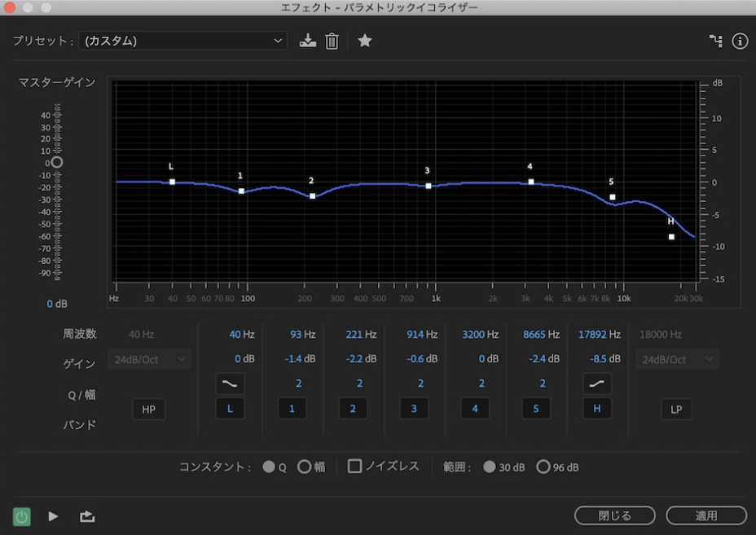Select the コンスタント Q radio button
Viewport: 756px width, 535px height.
point(268,467)
